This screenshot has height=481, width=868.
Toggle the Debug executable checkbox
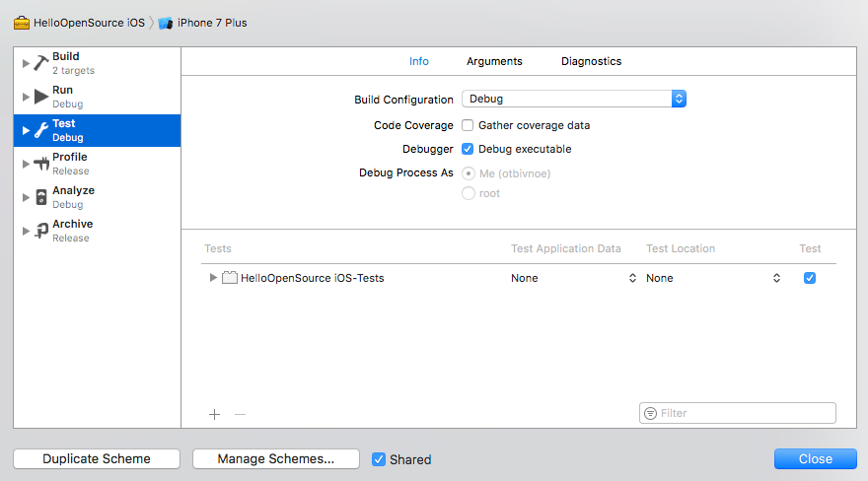469,149
